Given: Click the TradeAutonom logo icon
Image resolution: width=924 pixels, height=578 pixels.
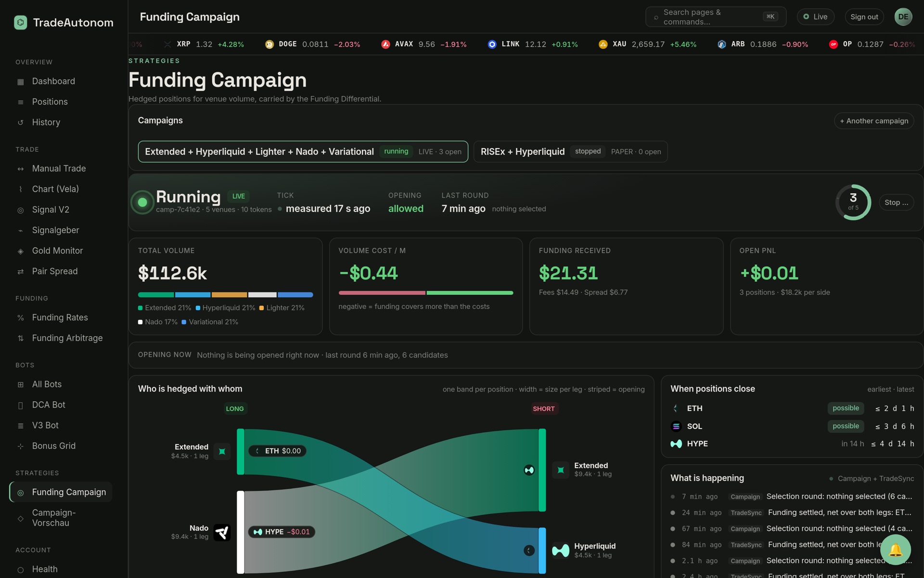Looking at the screenshot, I should tap(21, 22).
